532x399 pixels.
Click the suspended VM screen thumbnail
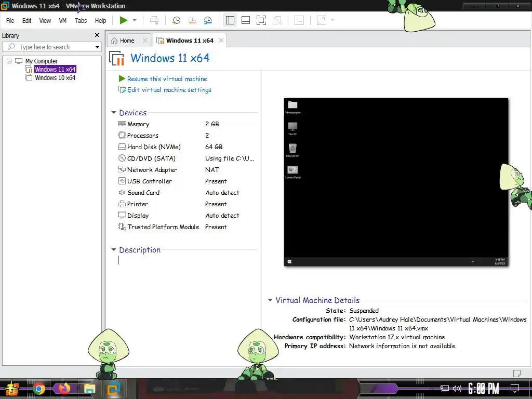(x=396, y=182)
